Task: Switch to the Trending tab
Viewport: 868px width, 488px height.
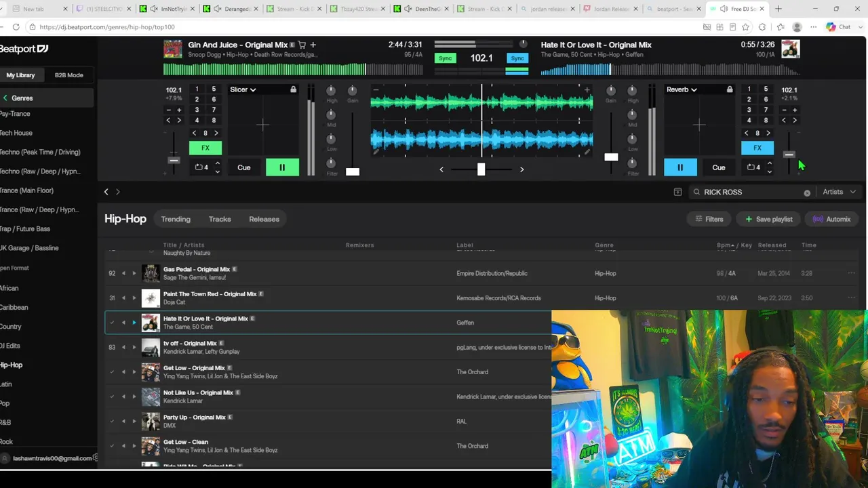Action: click(x=176, y=219)
